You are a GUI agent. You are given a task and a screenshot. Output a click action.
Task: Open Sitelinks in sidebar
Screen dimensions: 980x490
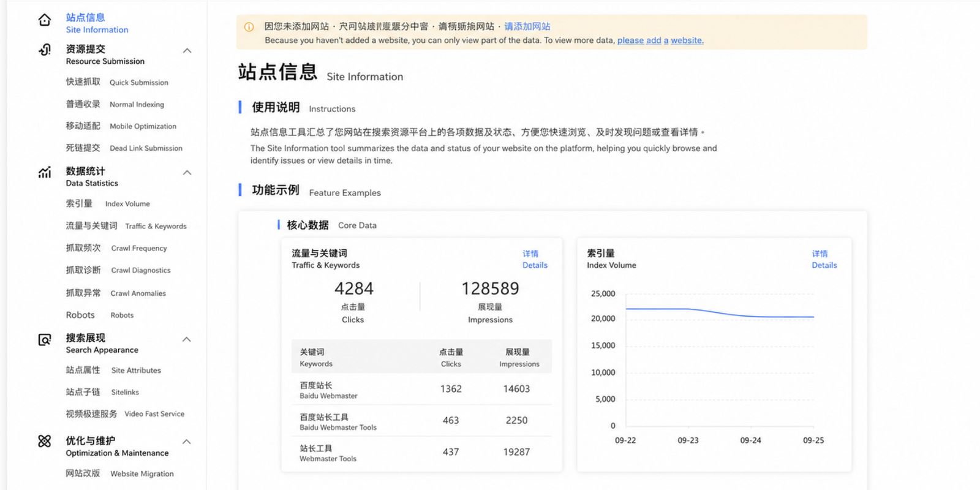coord(102,392)
